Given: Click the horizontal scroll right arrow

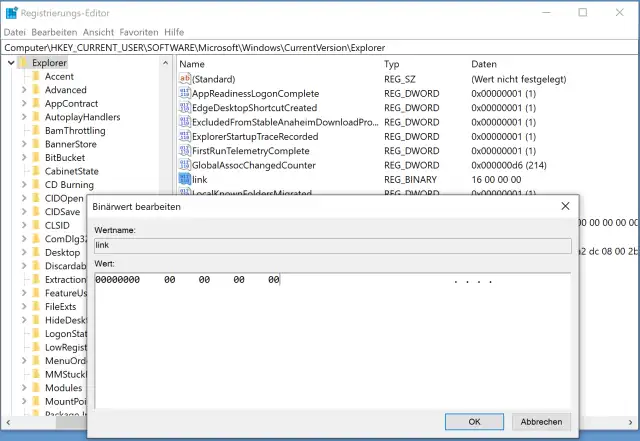Looking at the screenshot, I should (x=631, y=423).
